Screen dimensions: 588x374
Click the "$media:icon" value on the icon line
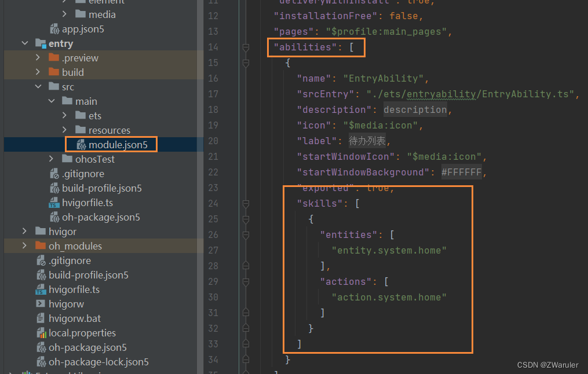(380, 125)
